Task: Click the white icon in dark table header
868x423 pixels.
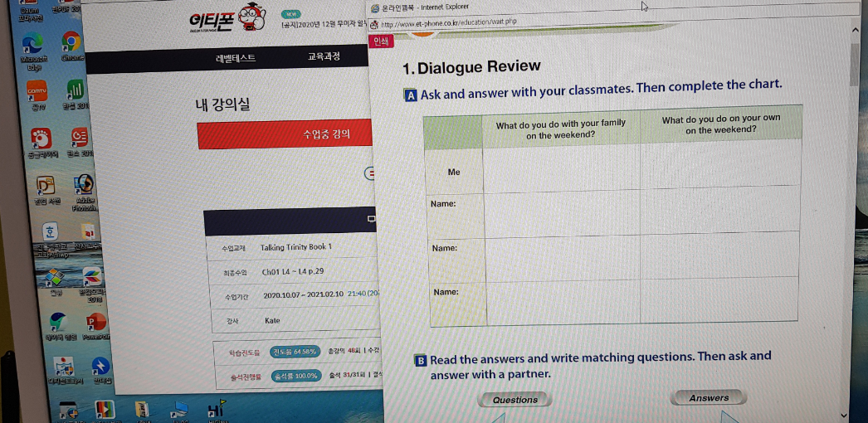Action: click(370, 221)
